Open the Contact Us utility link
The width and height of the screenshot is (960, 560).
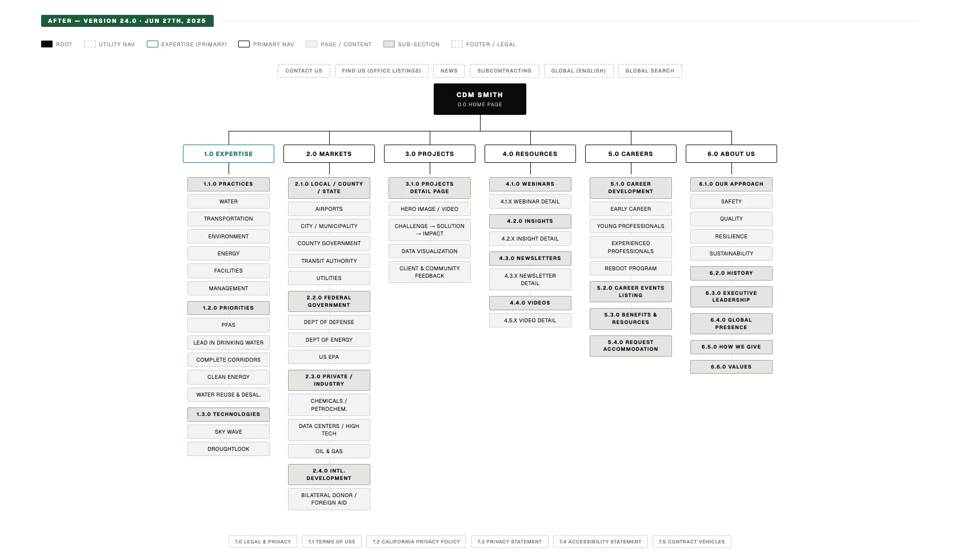pyautogui.click(x=304, y=71)
